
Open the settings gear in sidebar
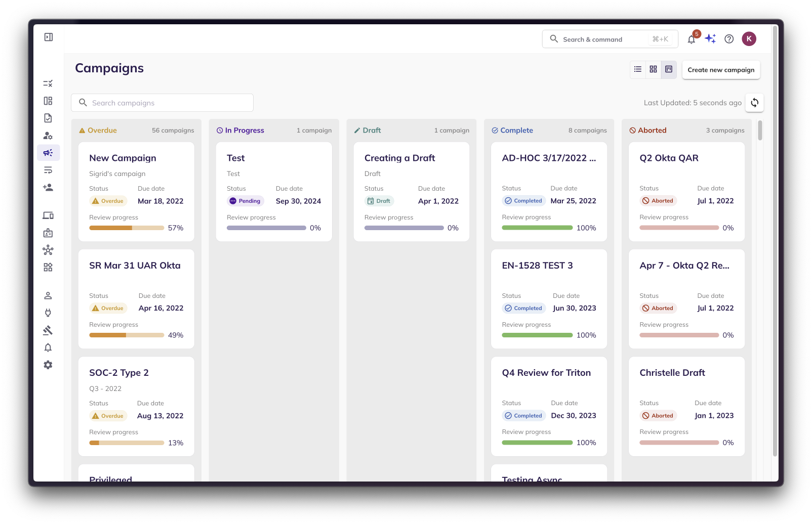click(48, 365)
